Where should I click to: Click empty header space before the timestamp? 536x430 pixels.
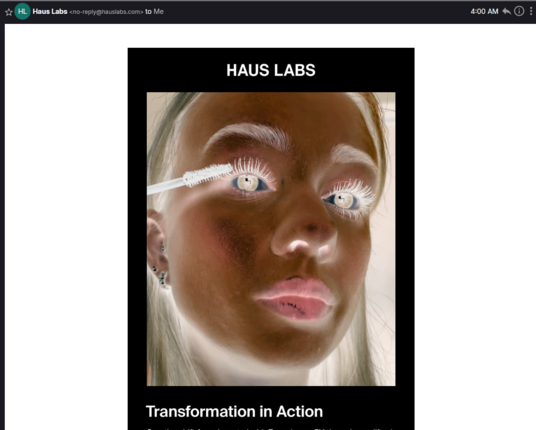pos(316,12)
